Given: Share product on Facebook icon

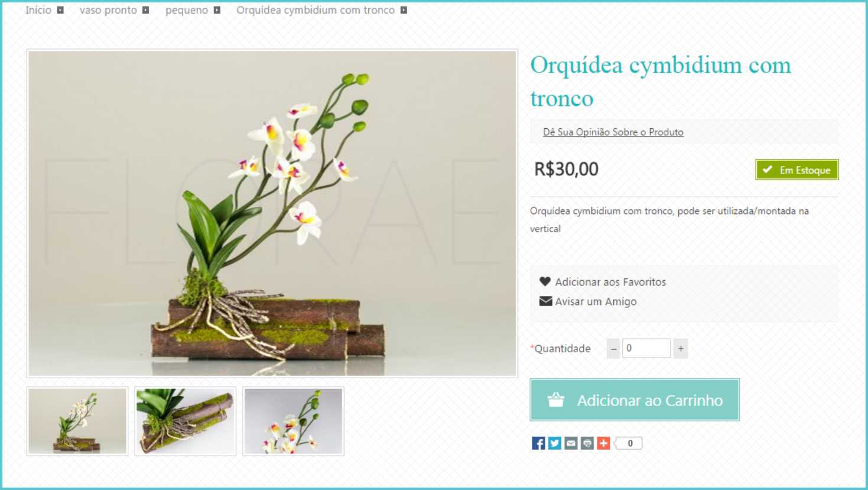Looking at the screenshot, I should (x=538, y=443).
